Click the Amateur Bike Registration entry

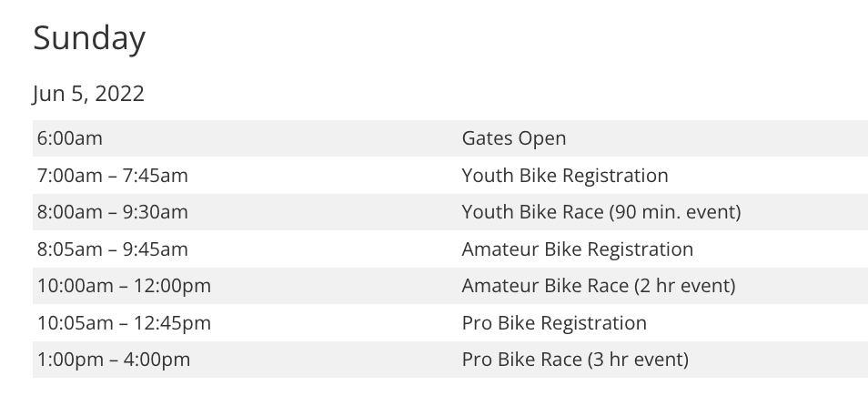[577, 249]
